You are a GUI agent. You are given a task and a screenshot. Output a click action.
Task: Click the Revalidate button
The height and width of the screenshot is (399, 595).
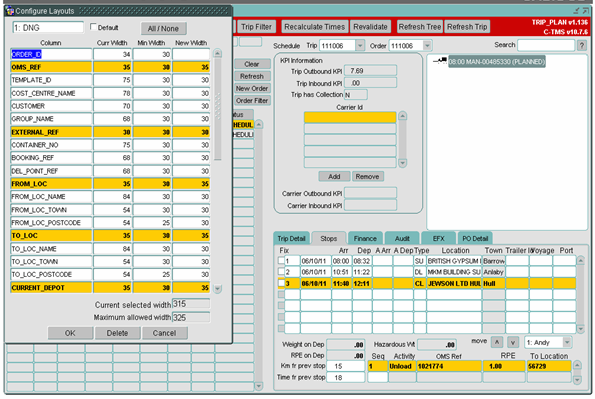click(x=370, y=27)
